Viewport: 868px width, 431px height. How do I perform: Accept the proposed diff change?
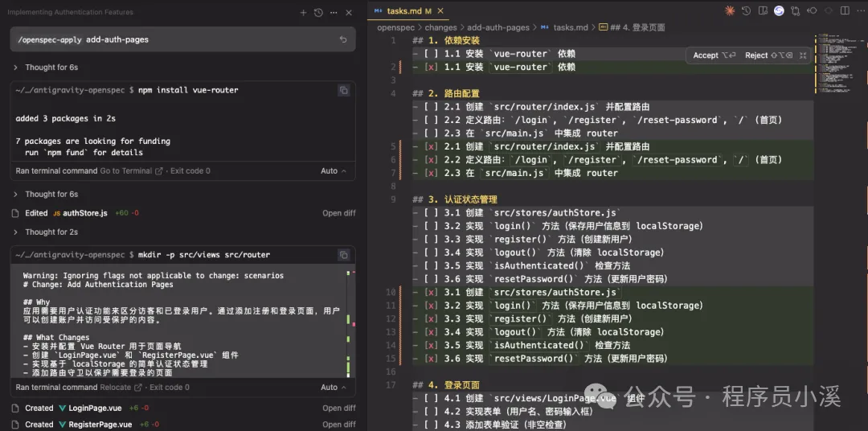(714, 55)
